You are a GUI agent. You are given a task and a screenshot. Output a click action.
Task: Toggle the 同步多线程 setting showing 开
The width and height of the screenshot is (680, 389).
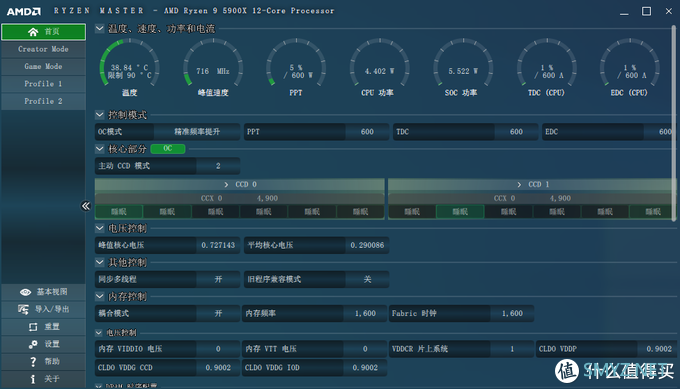pos(218,279)
